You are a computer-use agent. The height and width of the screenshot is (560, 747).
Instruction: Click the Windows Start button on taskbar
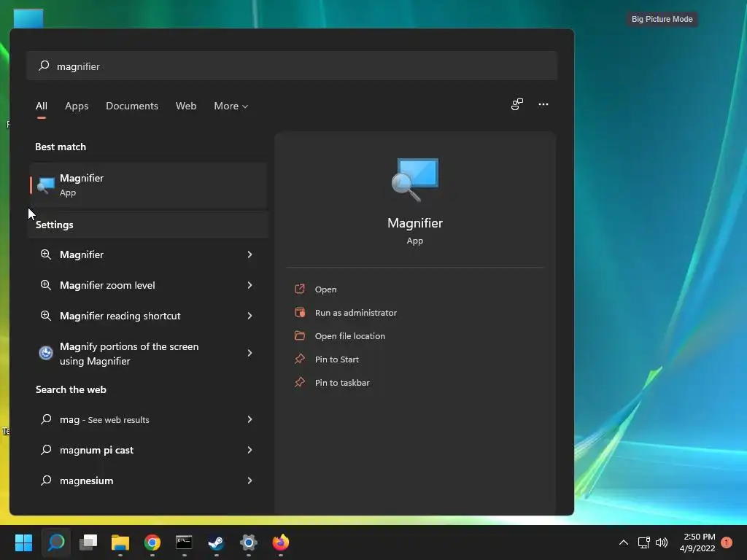tap(23, 542)
